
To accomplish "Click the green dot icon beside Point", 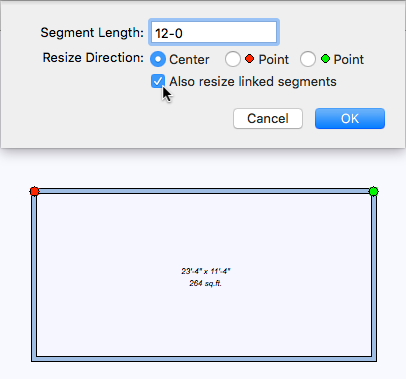I will coord(325,59).
